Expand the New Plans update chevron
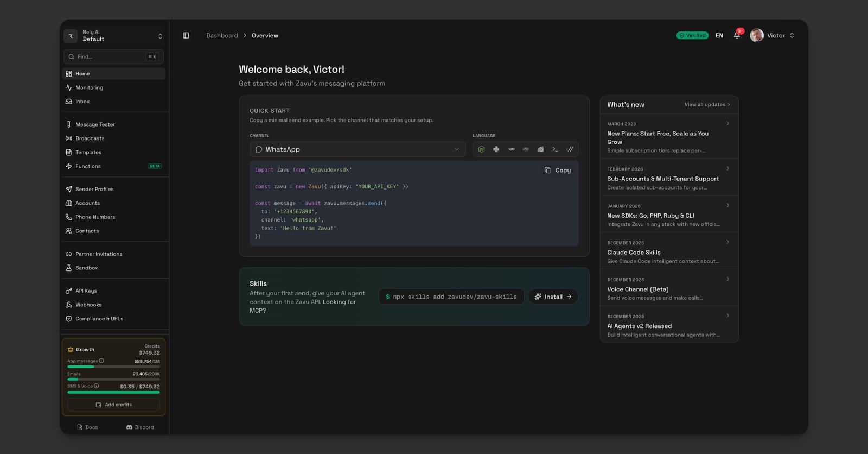The width and height of the screenshot is (868, 454). (728, 123)
